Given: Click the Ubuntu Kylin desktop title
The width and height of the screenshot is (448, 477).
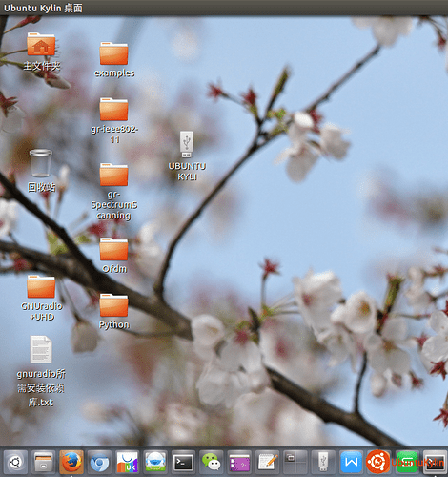Looking at the screenshot, I should coord(43,8).
